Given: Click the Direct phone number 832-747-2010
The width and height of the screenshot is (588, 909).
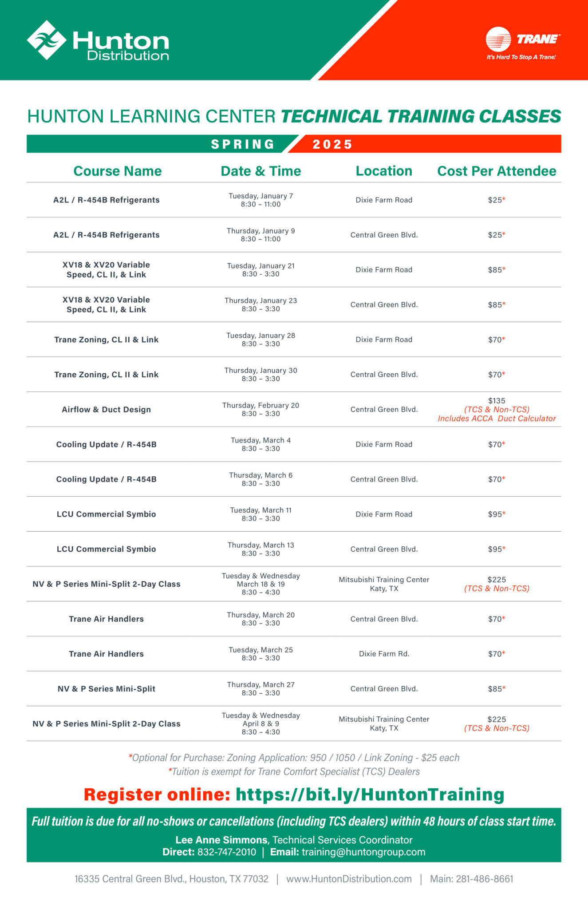Looking at the screenshot, I should (x=227, y=852).
